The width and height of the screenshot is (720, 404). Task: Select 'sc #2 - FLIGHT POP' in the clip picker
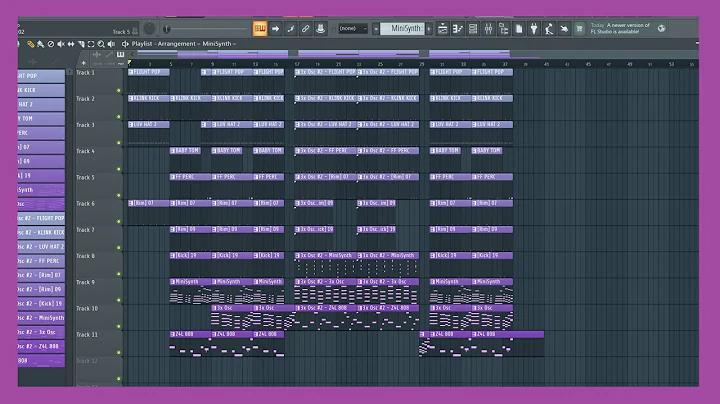click(41, 218)
